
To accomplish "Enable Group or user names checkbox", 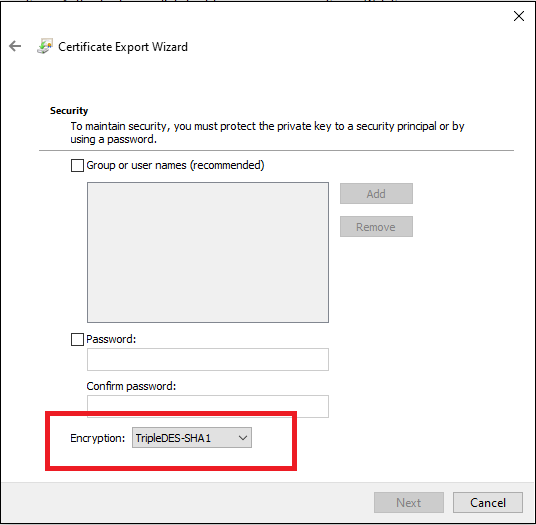I will (77, 165).
